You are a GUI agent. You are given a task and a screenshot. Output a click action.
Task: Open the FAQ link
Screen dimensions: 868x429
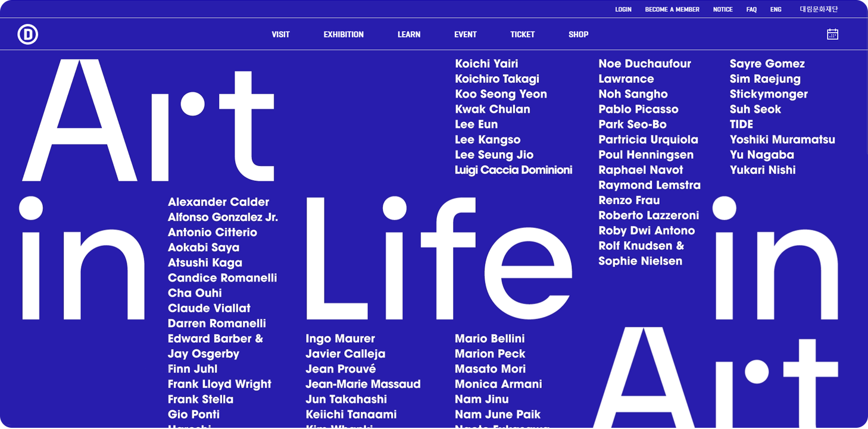tap(751, 10)
